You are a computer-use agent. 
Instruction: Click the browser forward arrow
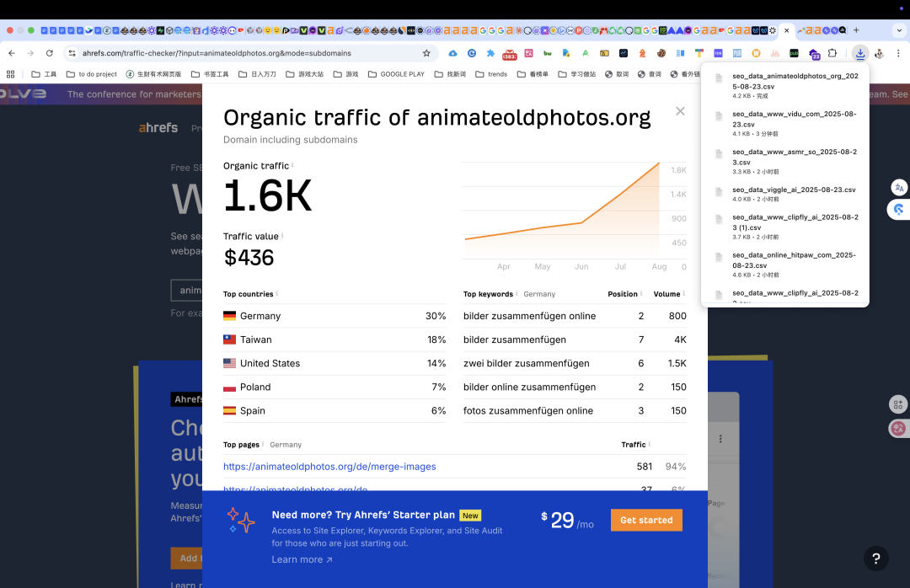30,53
